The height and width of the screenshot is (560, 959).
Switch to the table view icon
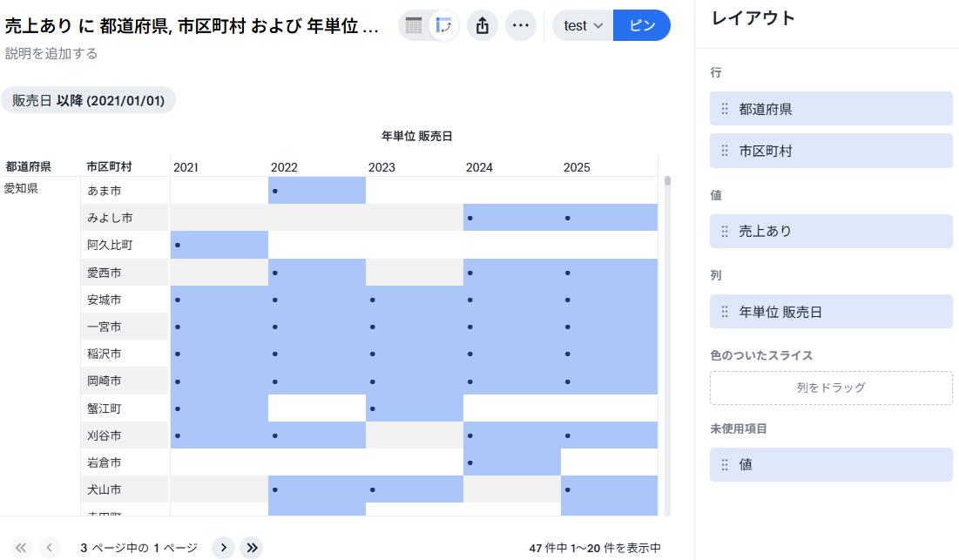(x=414, y=26)
